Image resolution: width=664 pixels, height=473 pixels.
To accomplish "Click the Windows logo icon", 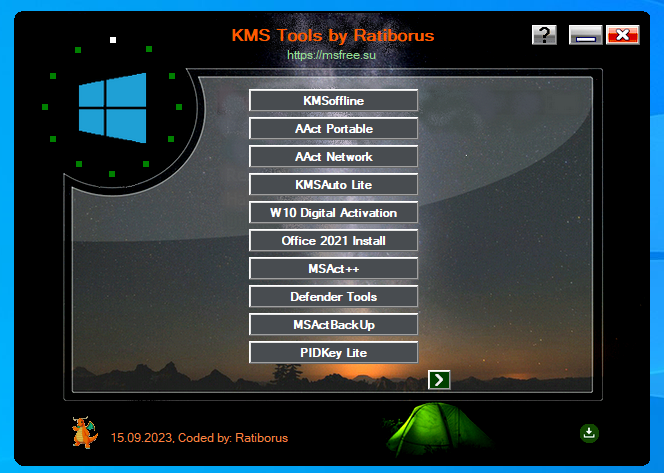I will pos(112,106).
